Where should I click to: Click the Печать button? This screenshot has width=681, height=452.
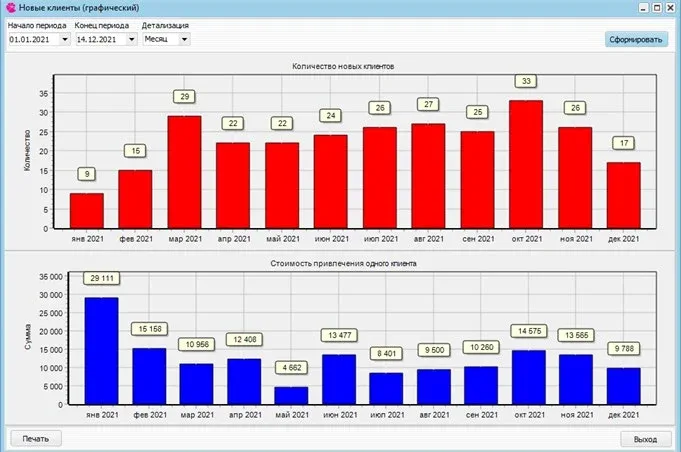point(36,439)
